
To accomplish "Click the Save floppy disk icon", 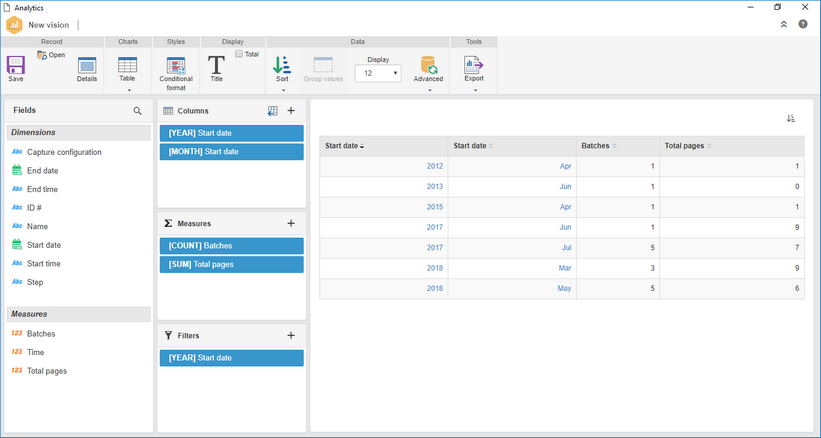I will click(x=16, y=65).
